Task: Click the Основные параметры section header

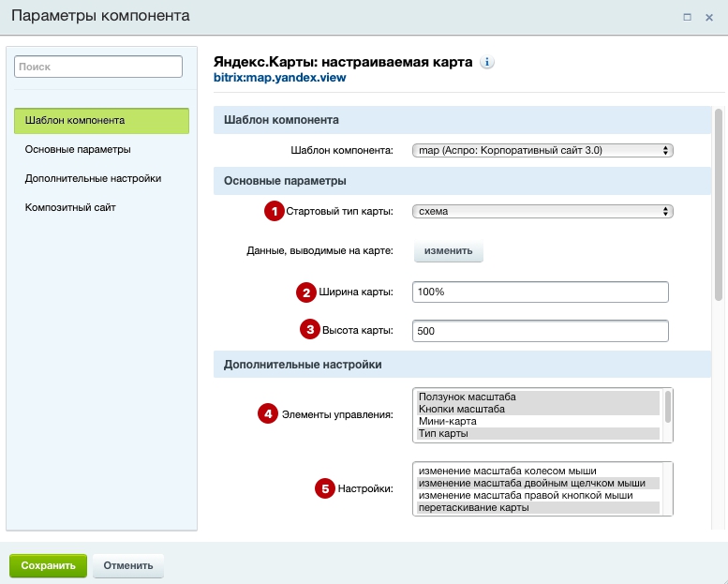Action: (x=463, y=181)
